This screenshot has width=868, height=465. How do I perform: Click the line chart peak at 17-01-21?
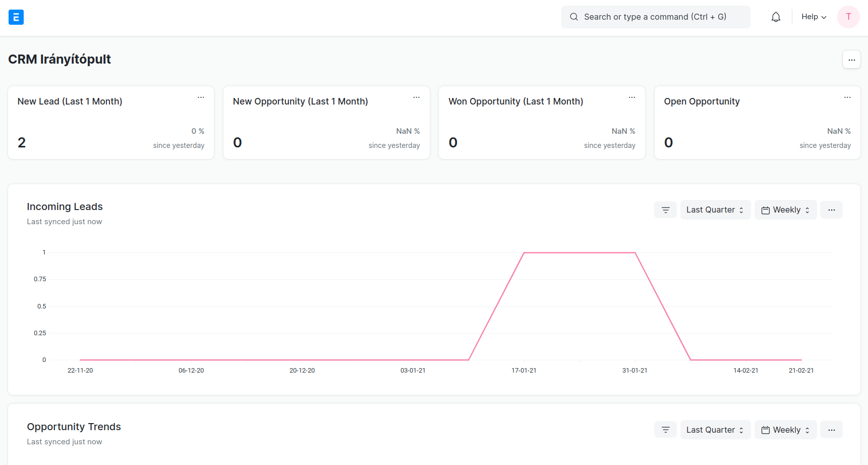[x=524, y=252]
